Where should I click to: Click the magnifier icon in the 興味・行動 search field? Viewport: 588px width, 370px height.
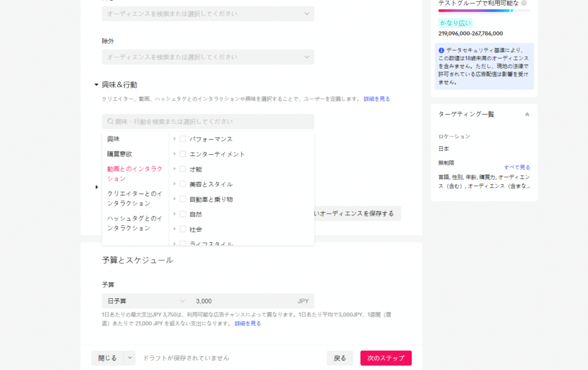(110, 122)
